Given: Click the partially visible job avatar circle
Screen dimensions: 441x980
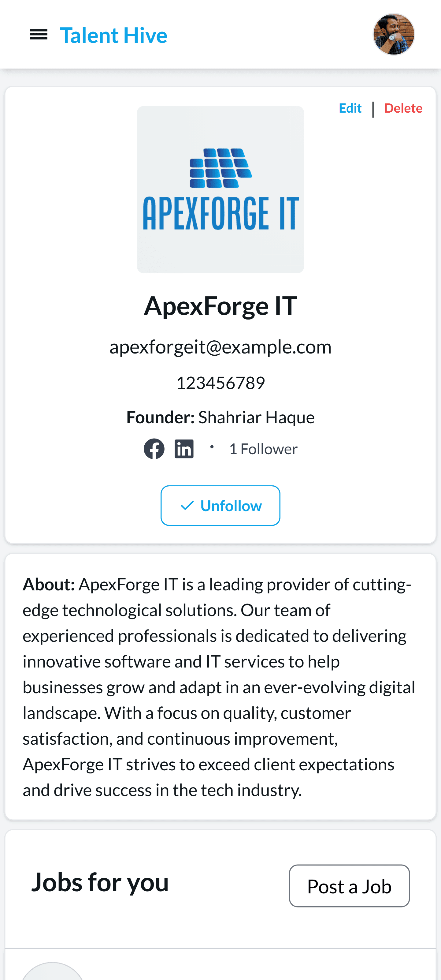Looking at the screenshot, I should tap(53, 972).
